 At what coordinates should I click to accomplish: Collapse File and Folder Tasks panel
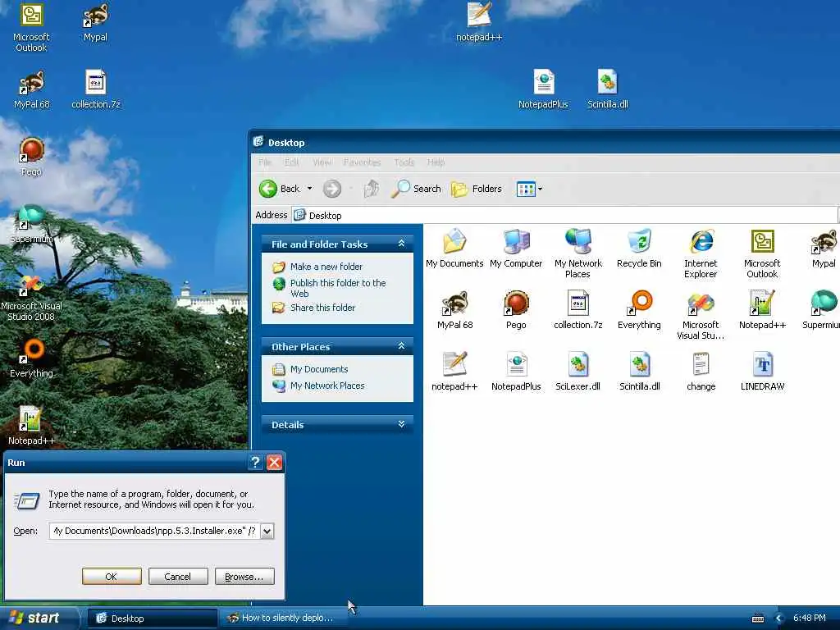(x=401, y=244)
